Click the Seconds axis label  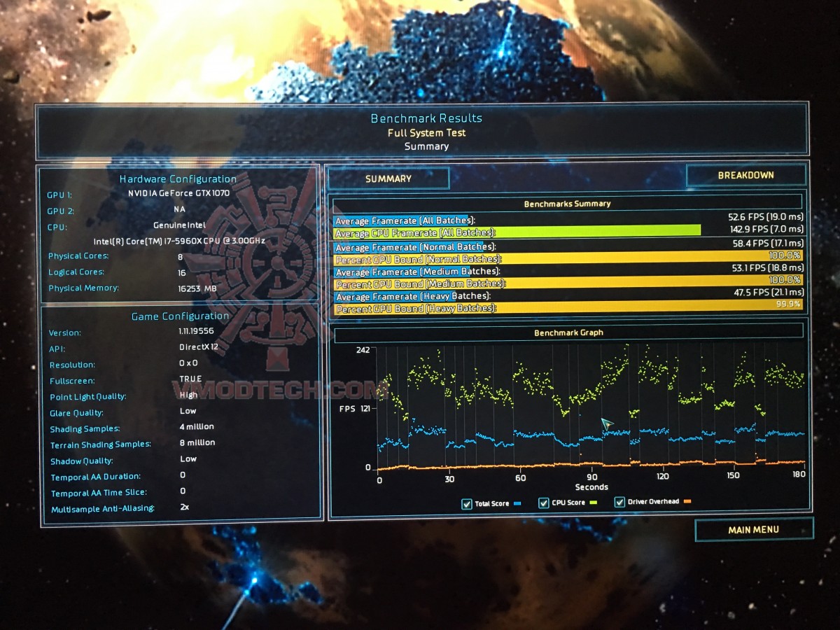pos(591,487)
